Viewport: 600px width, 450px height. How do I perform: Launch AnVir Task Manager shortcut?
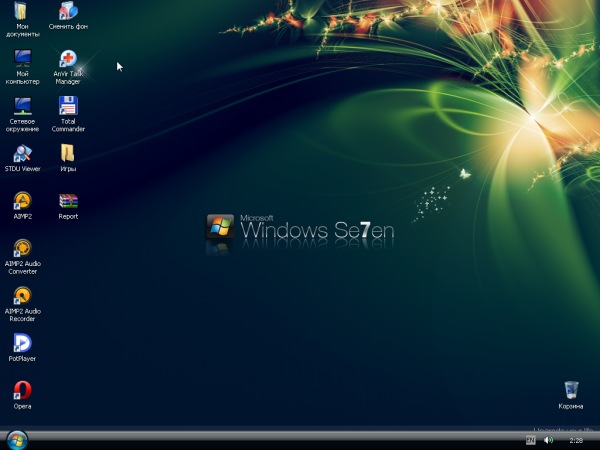[x=68, y=58]
